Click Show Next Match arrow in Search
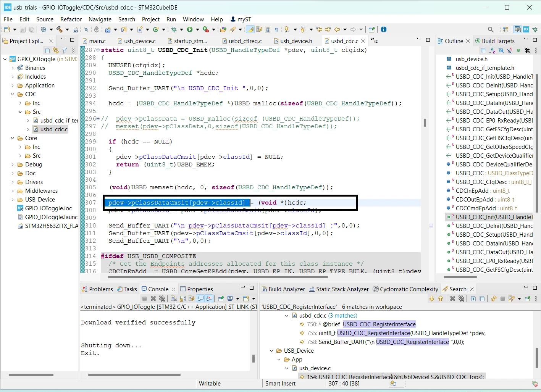Screen dimensions: 541x392 [x=431, y=298]
